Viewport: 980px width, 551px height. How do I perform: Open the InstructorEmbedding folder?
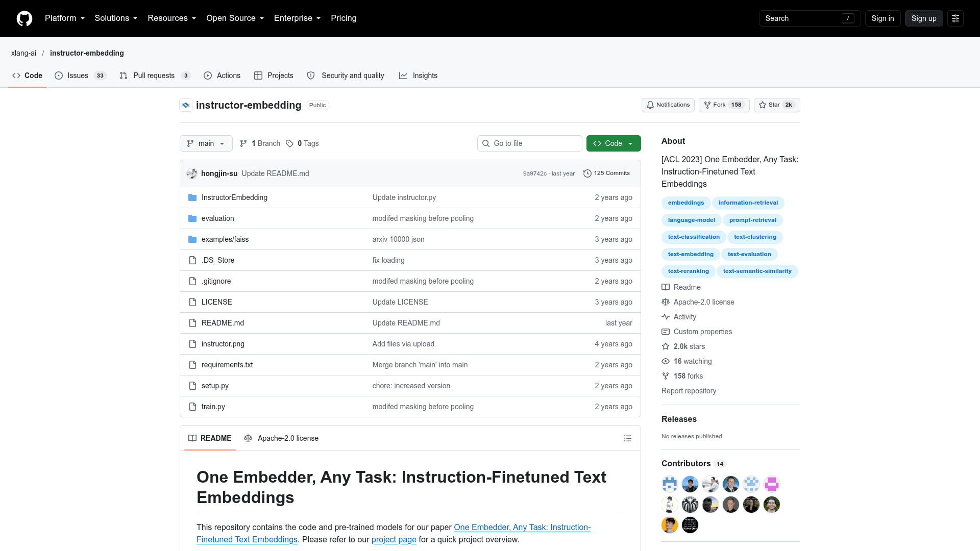[x=234, y=197]
